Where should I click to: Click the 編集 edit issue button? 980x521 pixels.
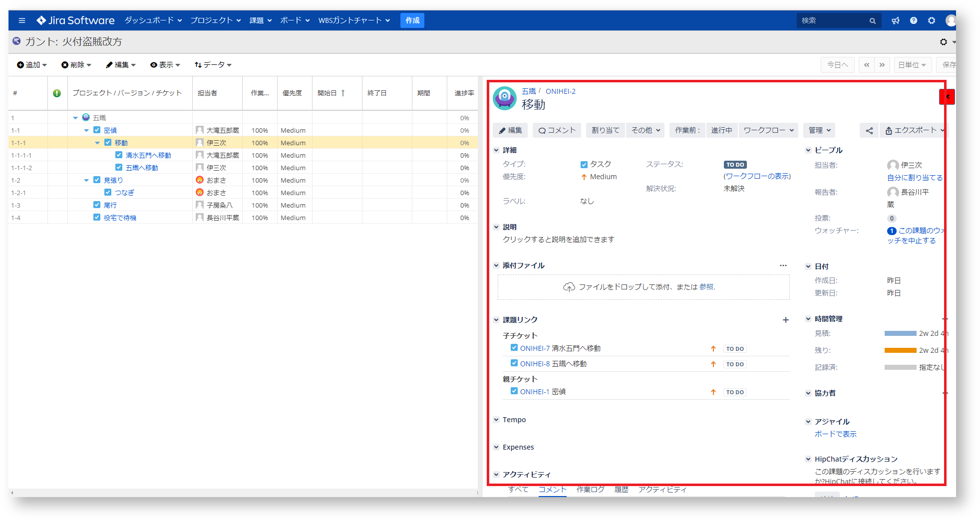(x=510, y=130)
